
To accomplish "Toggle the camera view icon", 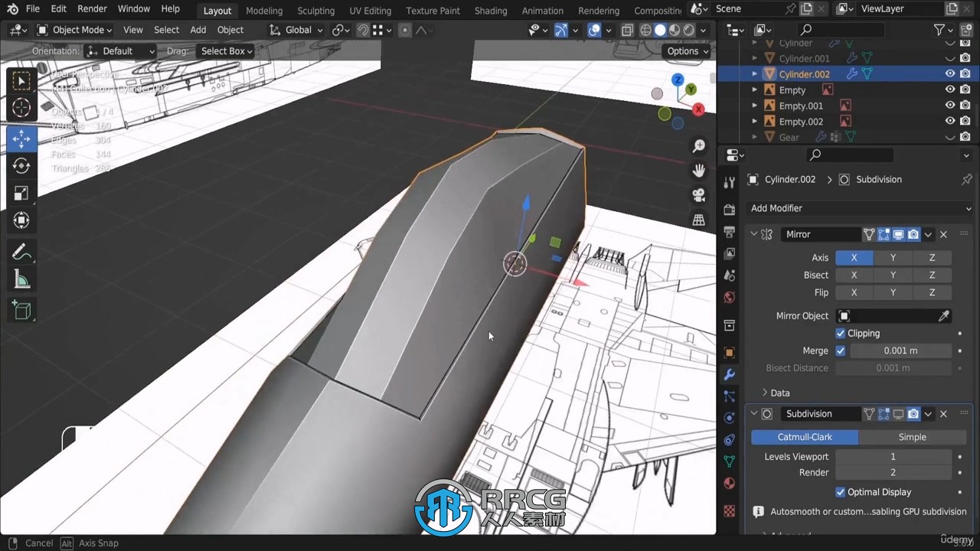I will click(698, 195).
